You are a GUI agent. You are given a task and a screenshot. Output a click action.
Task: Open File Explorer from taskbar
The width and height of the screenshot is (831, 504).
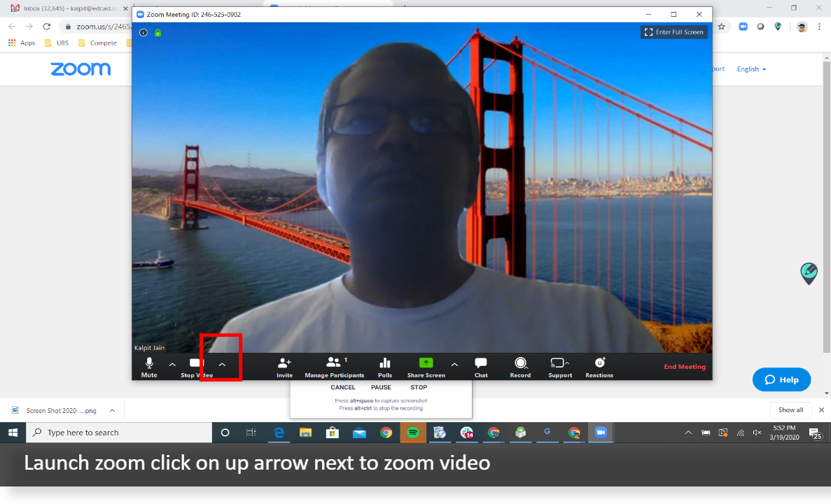point(306,433)
